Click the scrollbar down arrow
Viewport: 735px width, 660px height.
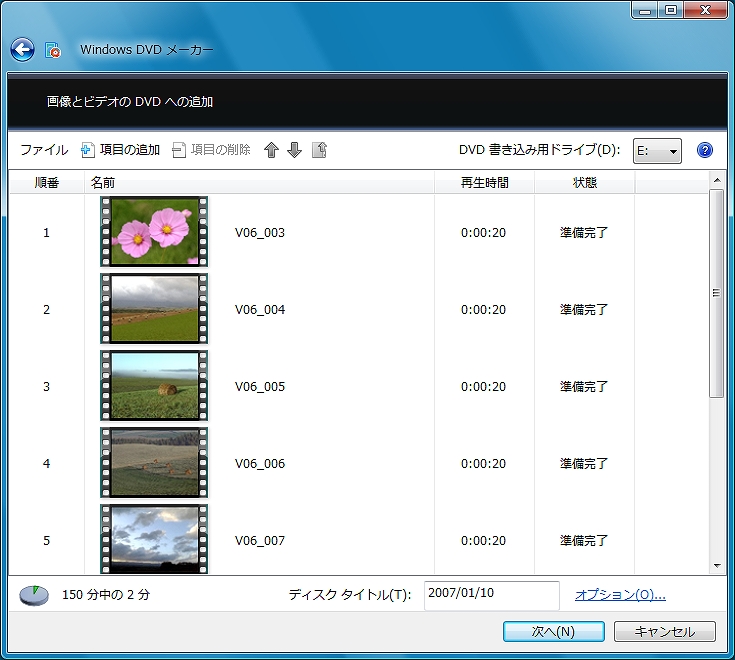(716, 566)
